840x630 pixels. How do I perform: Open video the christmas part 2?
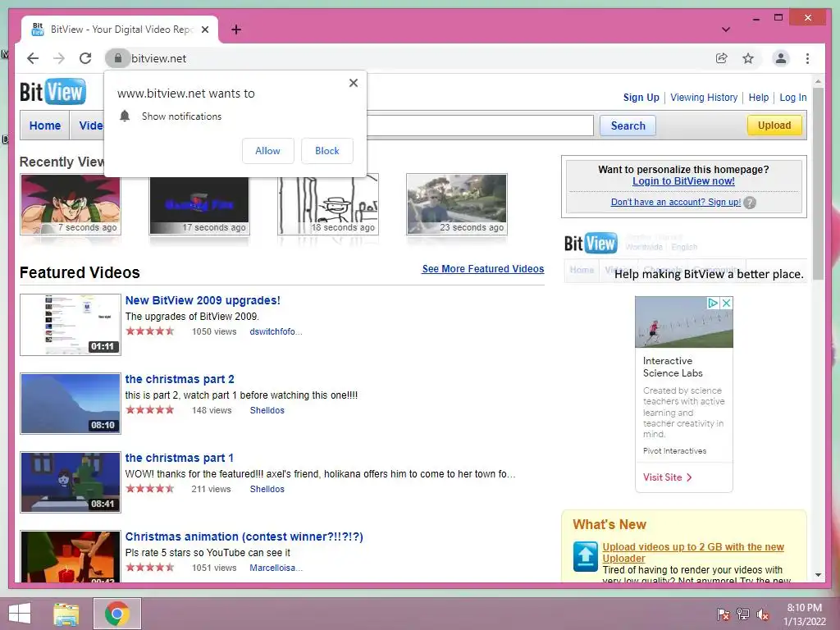click(180, 379)
